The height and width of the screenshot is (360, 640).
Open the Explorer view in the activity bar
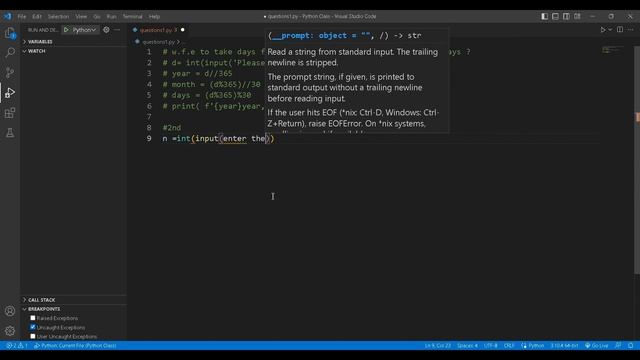point(10,33)
